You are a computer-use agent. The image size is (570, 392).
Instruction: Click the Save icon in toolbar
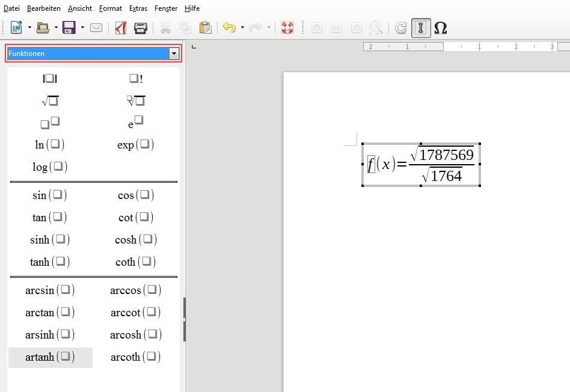point(69,28)
